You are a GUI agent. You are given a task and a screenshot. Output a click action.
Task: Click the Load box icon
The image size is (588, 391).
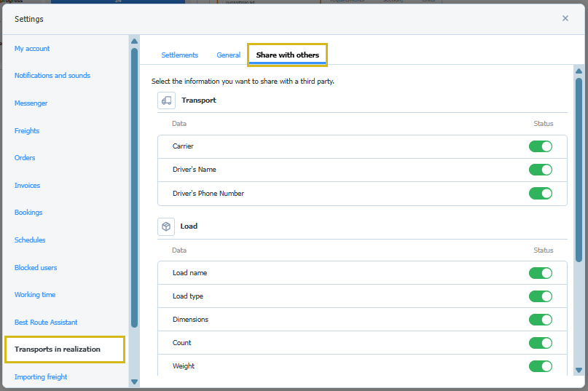pos(166,226)
